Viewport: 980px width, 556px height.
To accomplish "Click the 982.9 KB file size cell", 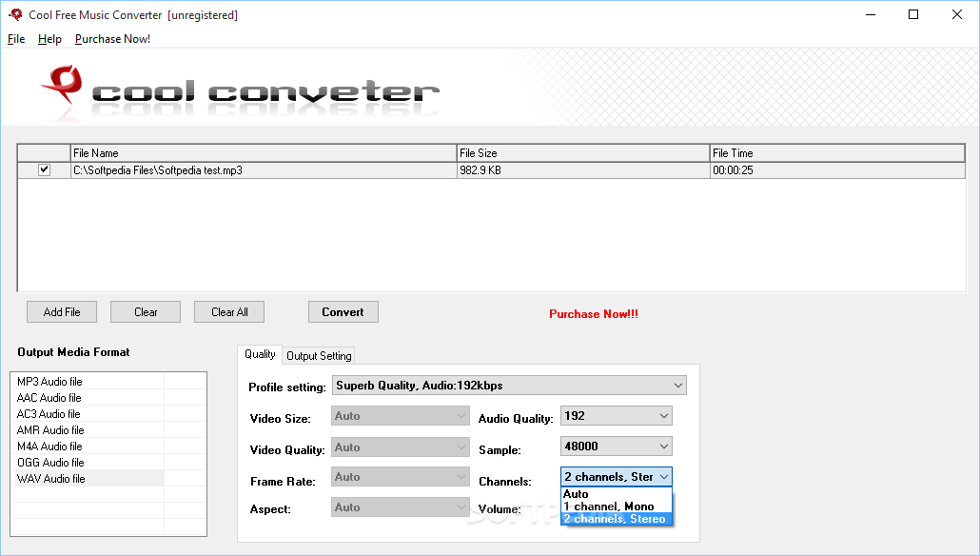I will (x=584, y=170).
